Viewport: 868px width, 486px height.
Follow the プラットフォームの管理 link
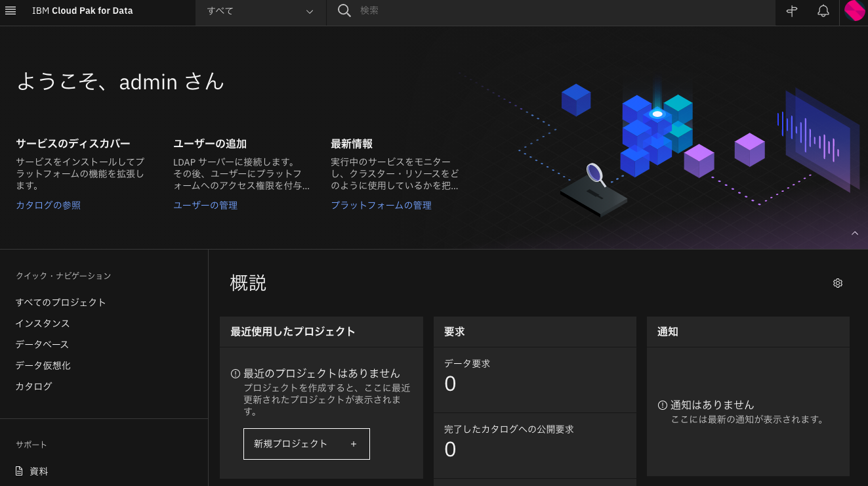(x=381, y=206)
